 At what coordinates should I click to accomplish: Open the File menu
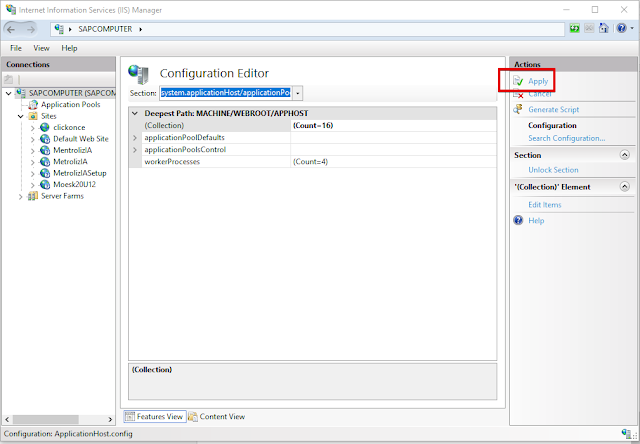pos(16,48)
